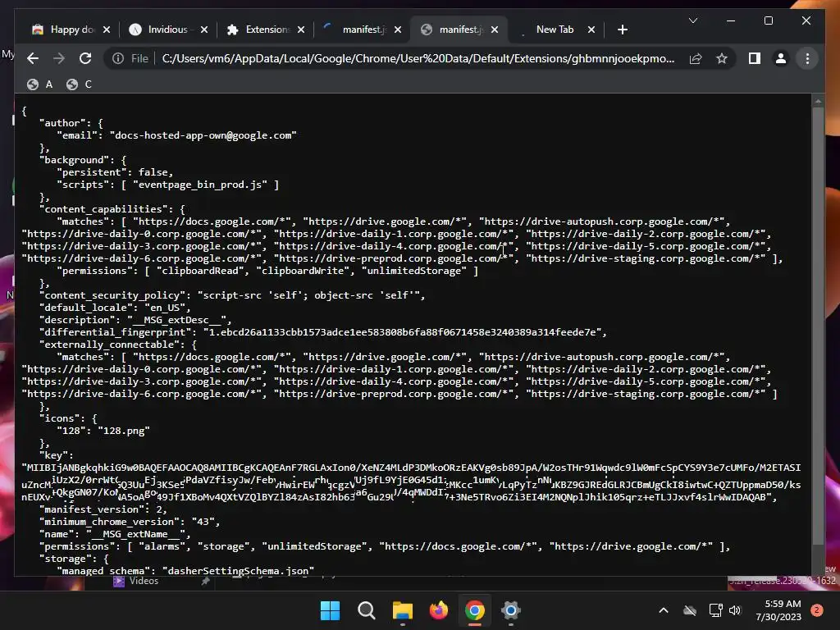
Task: Open the bookmark labeled C
Action: point(80,84)
